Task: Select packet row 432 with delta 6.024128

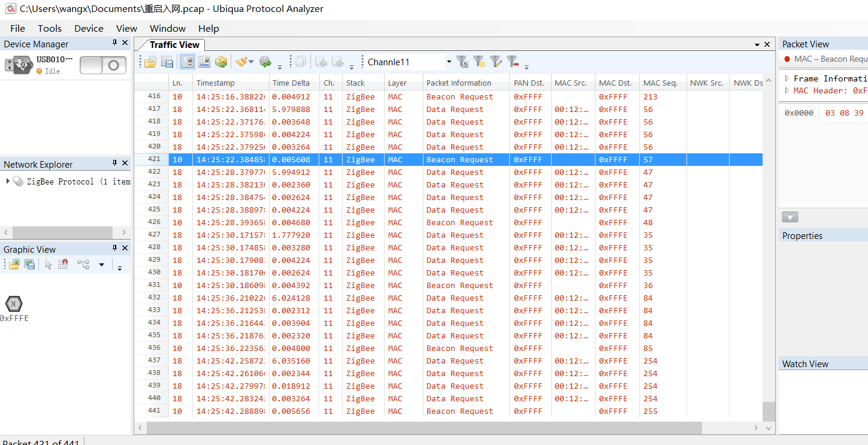Action: (448, 298)
